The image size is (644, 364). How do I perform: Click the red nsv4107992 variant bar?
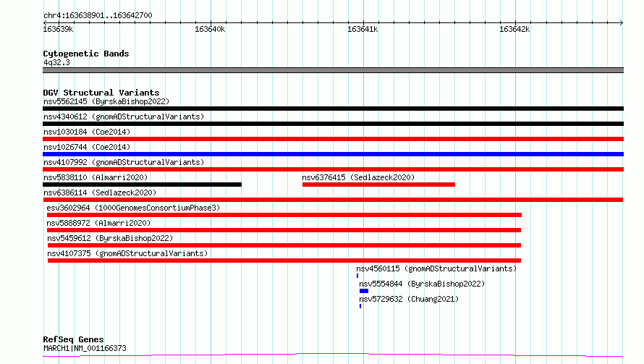coord(333,169)
